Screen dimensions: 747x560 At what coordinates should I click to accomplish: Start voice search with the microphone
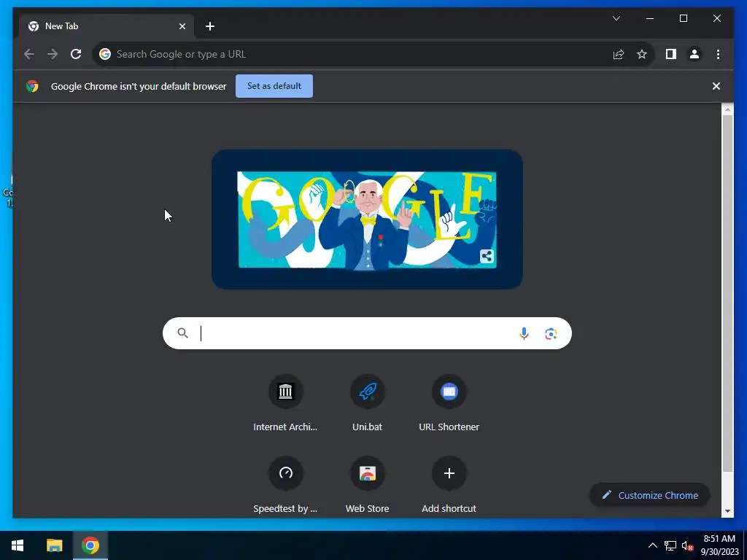click(524, 334)
